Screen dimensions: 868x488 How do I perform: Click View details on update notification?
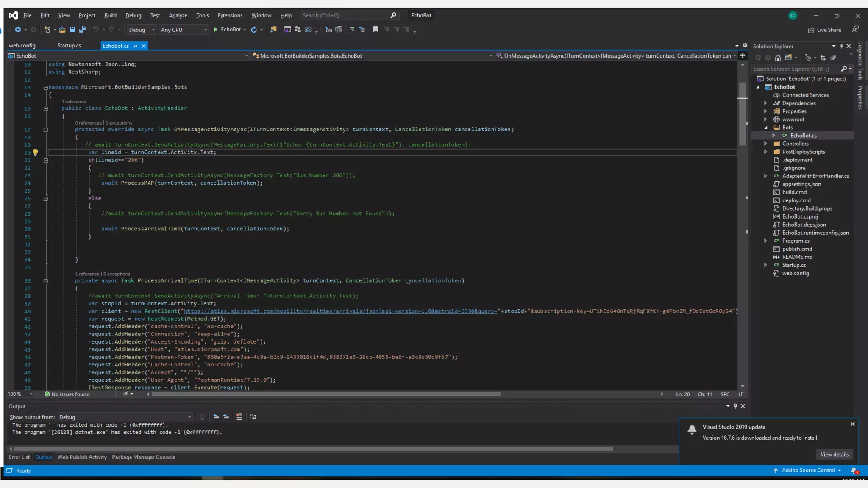pos(834,455)
